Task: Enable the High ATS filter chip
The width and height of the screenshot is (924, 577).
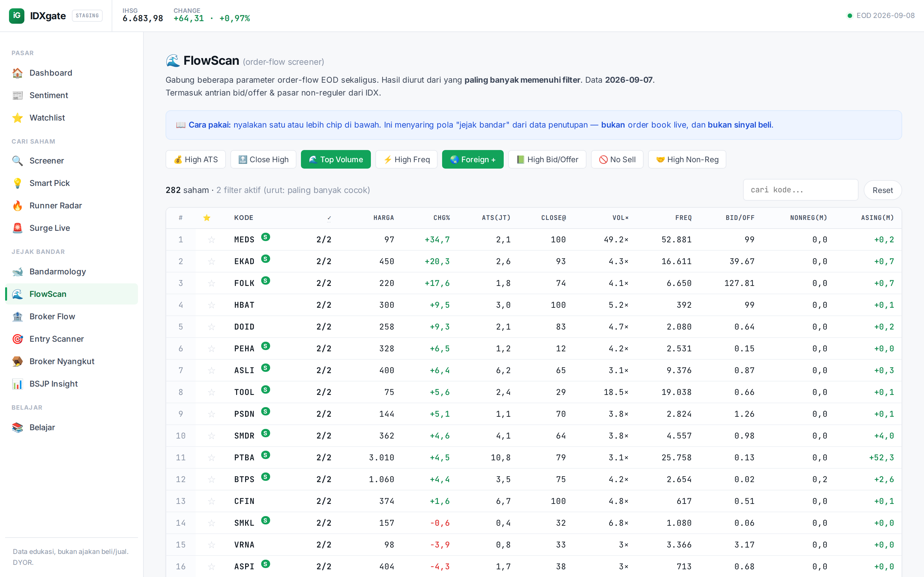Action: [x=195, y=160]
